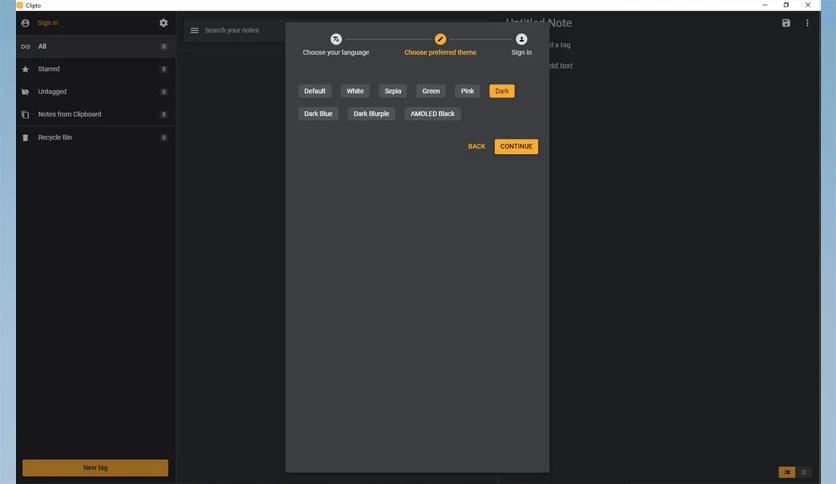Image resolution: width=836 pixels, height=484 pixels.
Task: Select the Dark theme option
Action: click(x=502, y=91)
